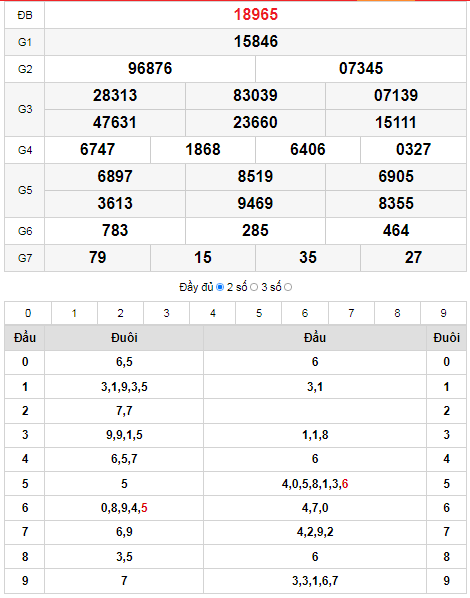Pick digit filter tab 4
This screenshot has width=470, height=598.
[212, 313]
